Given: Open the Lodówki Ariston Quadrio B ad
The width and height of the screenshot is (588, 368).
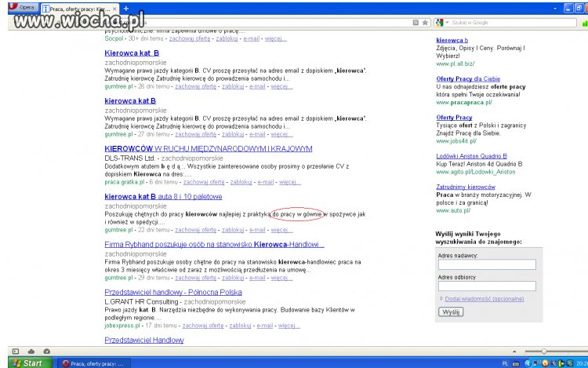Looking at the screenshot, I should tap(471, 156).
